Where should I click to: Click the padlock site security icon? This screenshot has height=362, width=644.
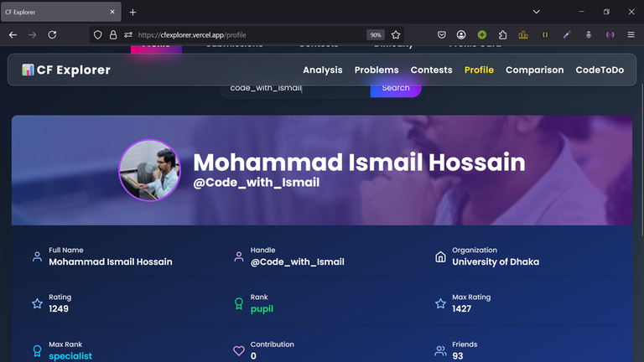coord(113,35)
